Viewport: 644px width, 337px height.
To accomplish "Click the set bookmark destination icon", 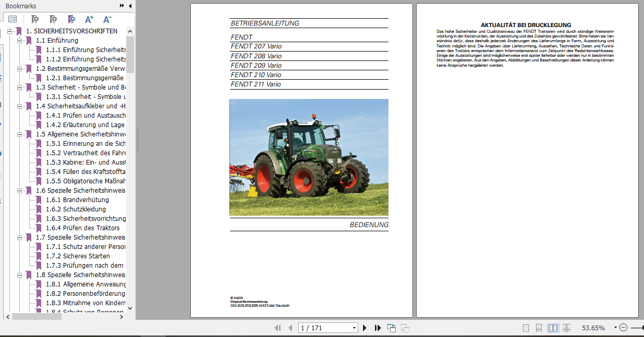I will pos(71,19).
